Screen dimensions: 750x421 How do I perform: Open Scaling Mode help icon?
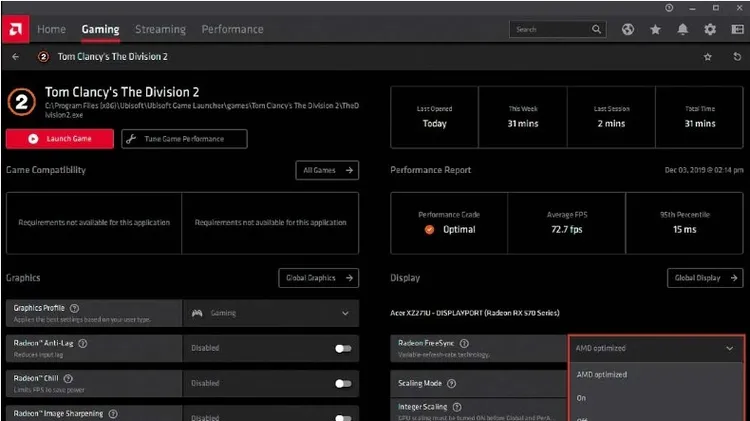(x=452, y=383)
